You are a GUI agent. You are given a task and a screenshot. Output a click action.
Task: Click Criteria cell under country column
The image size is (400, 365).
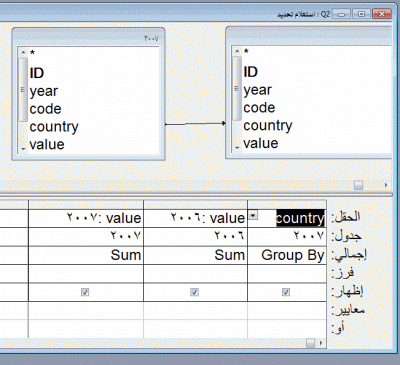pyautogui.click(x=287, y=311)
